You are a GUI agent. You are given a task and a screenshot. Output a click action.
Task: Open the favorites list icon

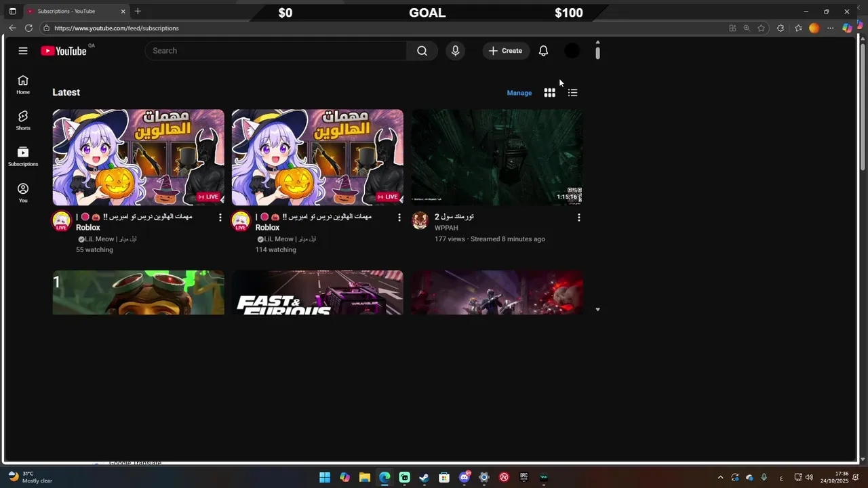point(798,28)
